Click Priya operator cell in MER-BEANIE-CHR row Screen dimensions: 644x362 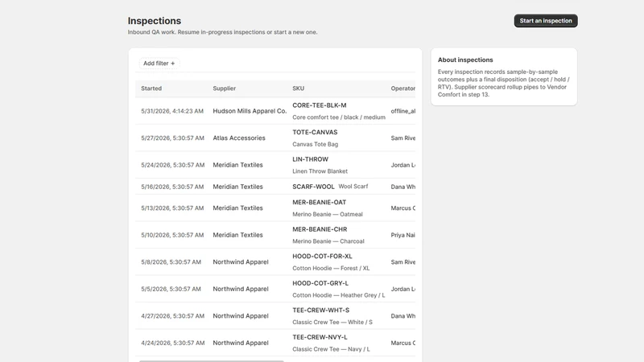tap(403, 235)
